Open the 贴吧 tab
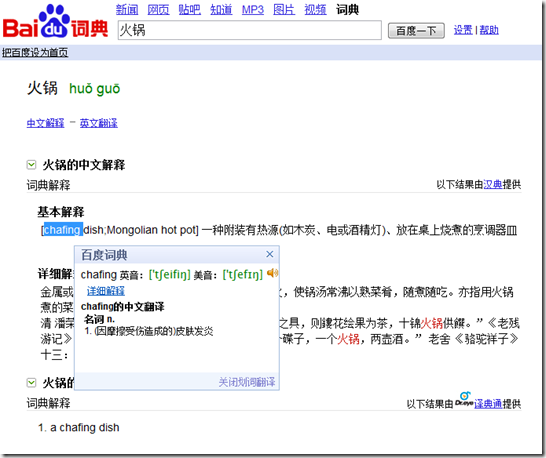Viewport: 546px width, 458px height. 189,10
